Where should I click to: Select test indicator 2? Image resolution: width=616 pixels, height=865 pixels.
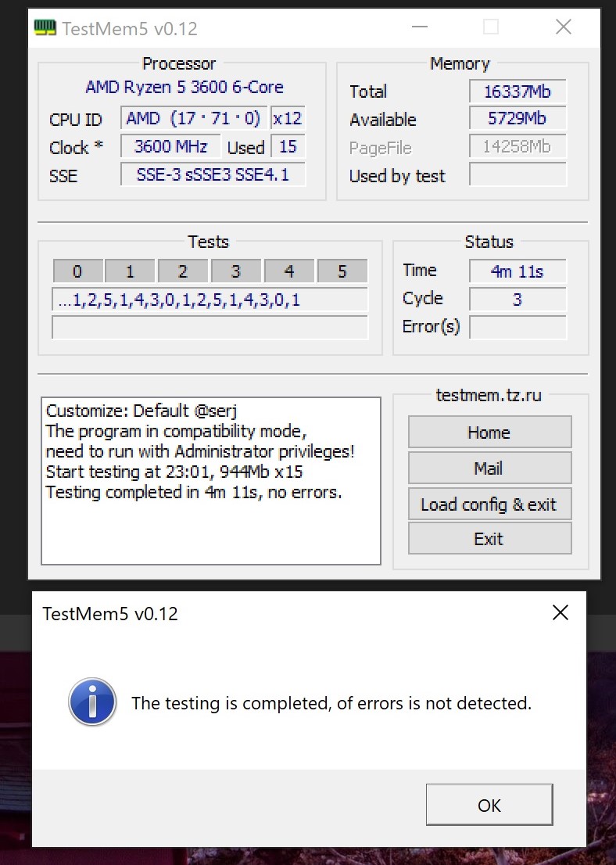183,271
